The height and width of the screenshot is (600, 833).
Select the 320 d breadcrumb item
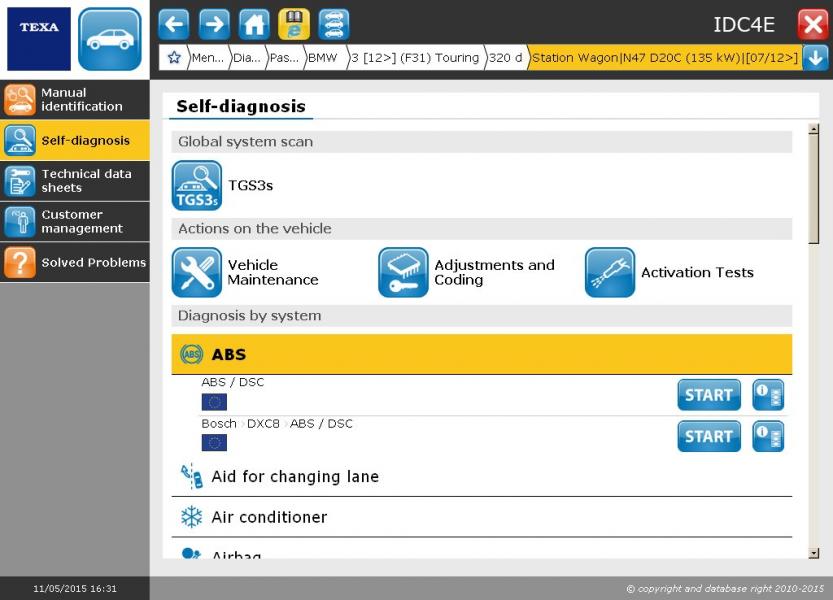click(x=505, y=57)
